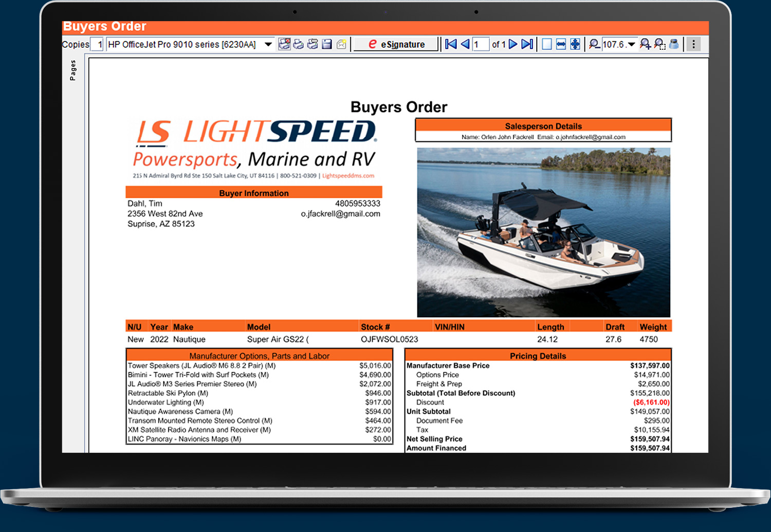Screen dimensions: 771x532
Task: Click the Lightspeeddms.com link text
Action: click(348, 176)
